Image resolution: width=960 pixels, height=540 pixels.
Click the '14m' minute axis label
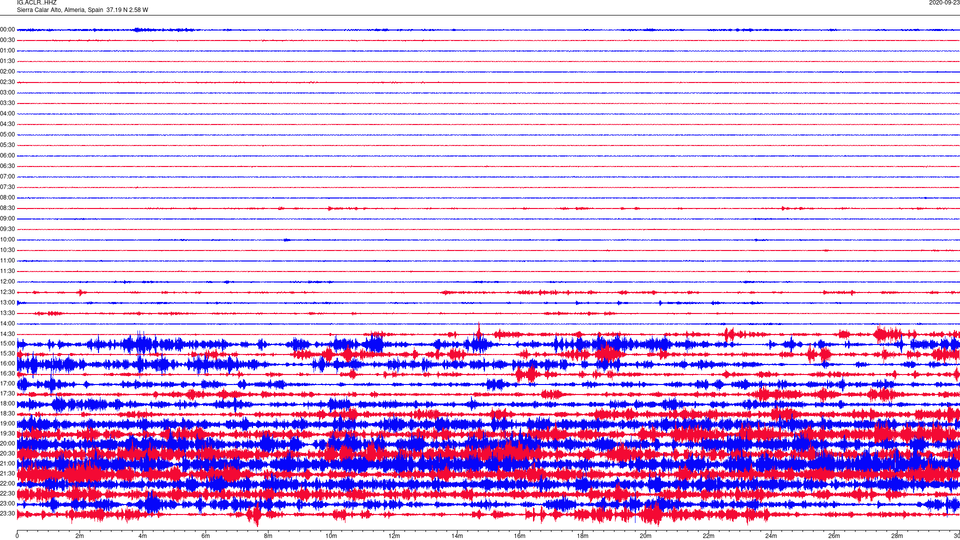click(457, 536)
